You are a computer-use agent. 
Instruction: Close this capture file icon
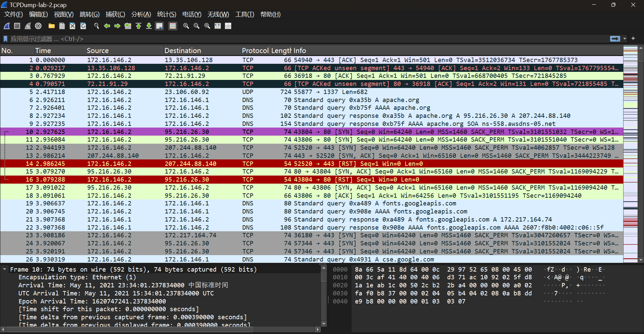point(72,26)
